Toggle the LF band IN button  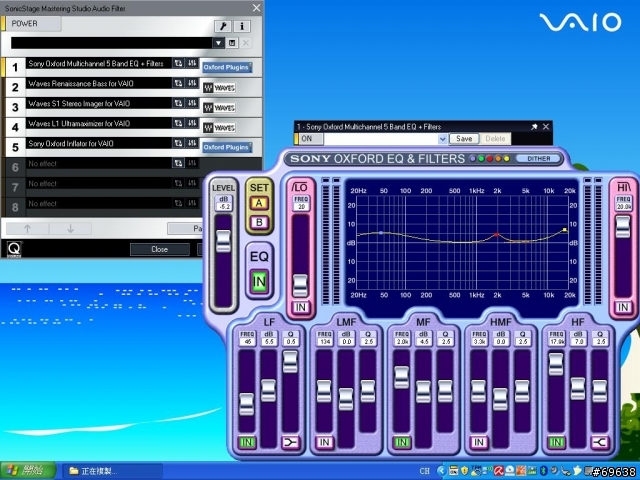247,442
